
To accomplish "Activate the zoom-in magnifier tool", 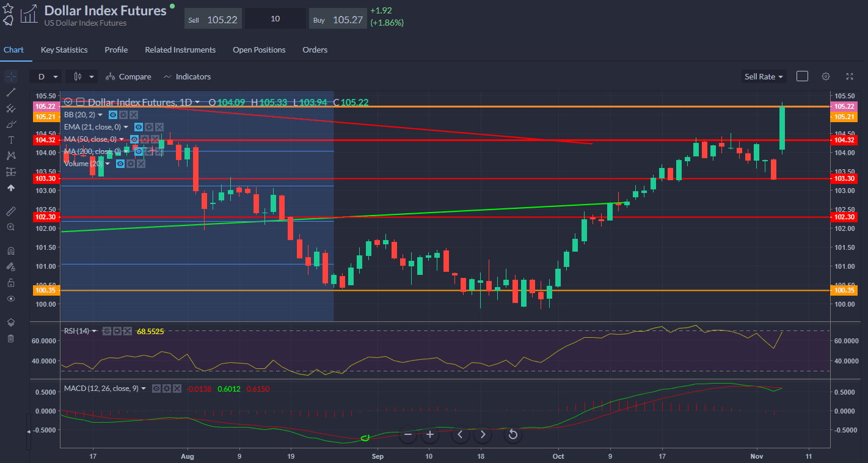I will click(11, 227).
